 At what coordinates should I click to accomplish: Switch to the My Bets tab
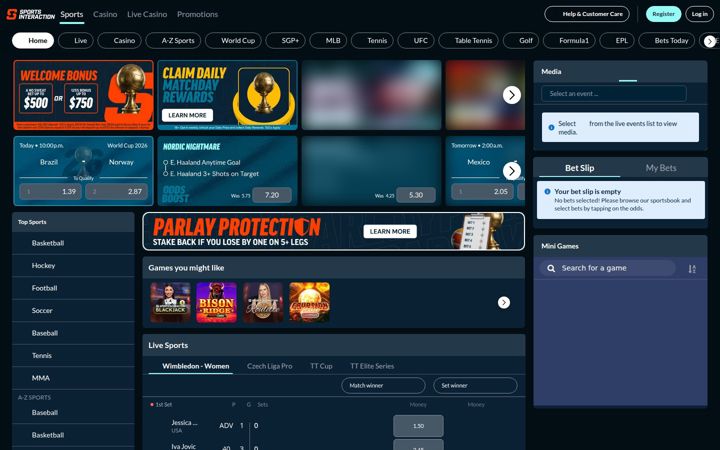661,168
